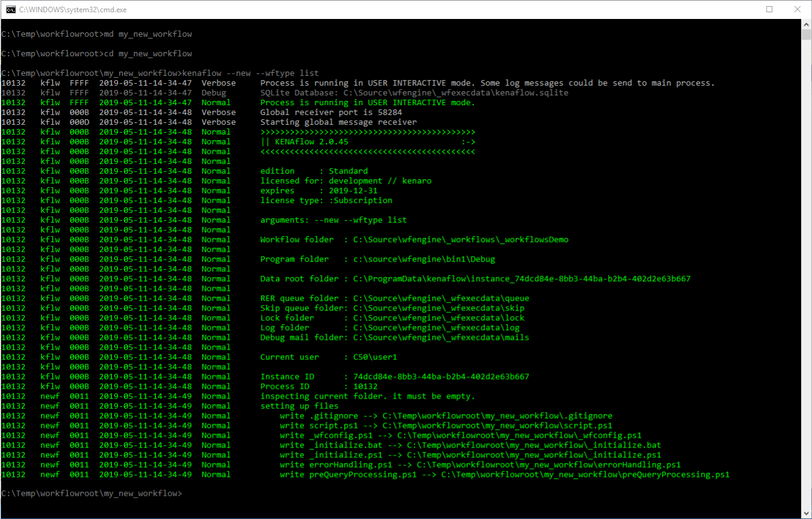This screenshot has width=812, height=519.
Task: Click the 'write script.ps1' output line
Action: point(446,425)
